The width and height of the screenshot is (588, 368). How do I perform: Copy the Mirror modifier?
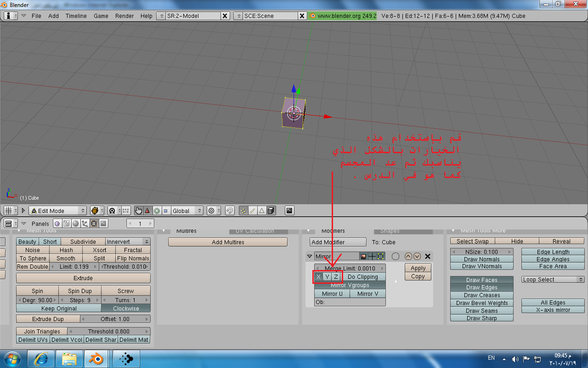[x=418, y=276]
